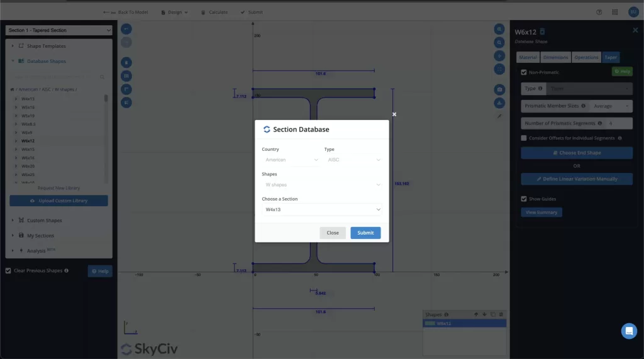Click the zoom in magnifier on the right canvas toolbar

tap(499, 29)
